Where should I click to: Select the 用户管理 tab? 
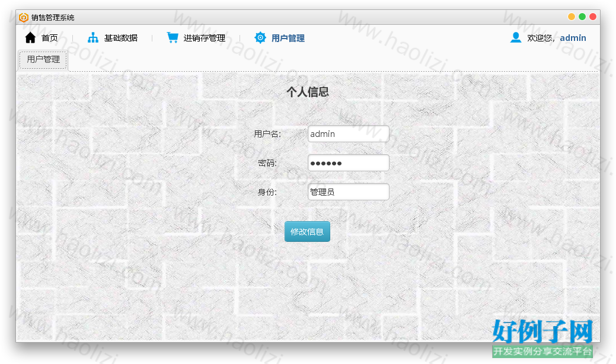coord(43,60)
